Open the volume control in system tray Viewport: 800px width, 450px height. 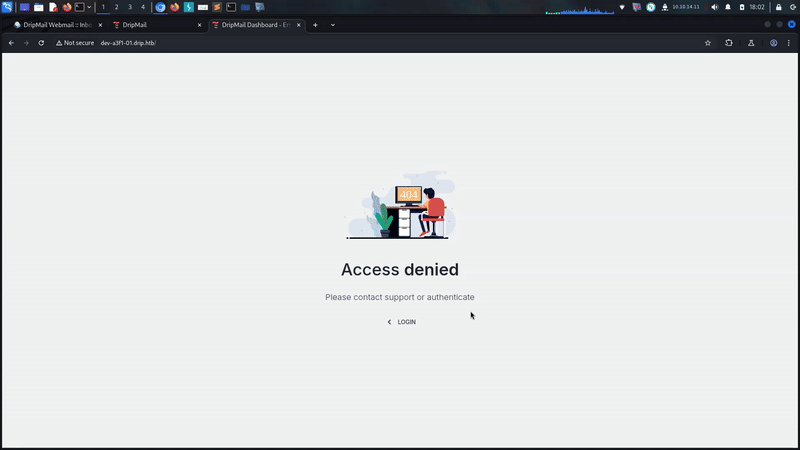pyautogui.click(x=714, y=7)
